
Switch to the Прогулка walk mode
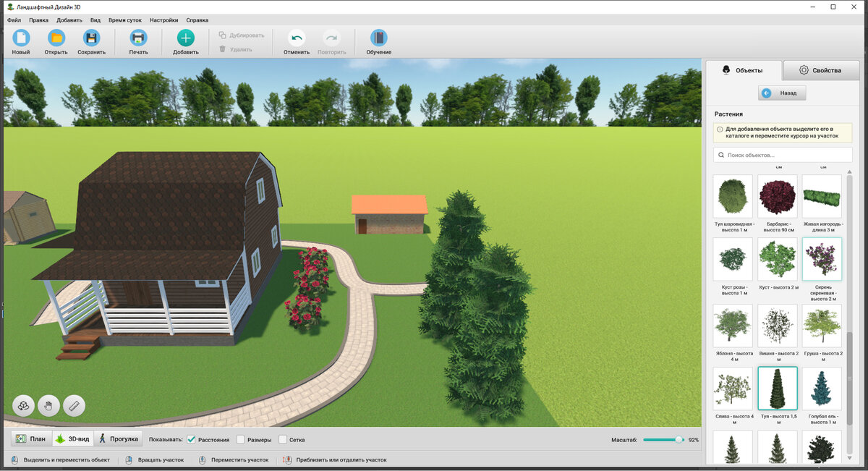pyautogui.click(x=118, y=439)
